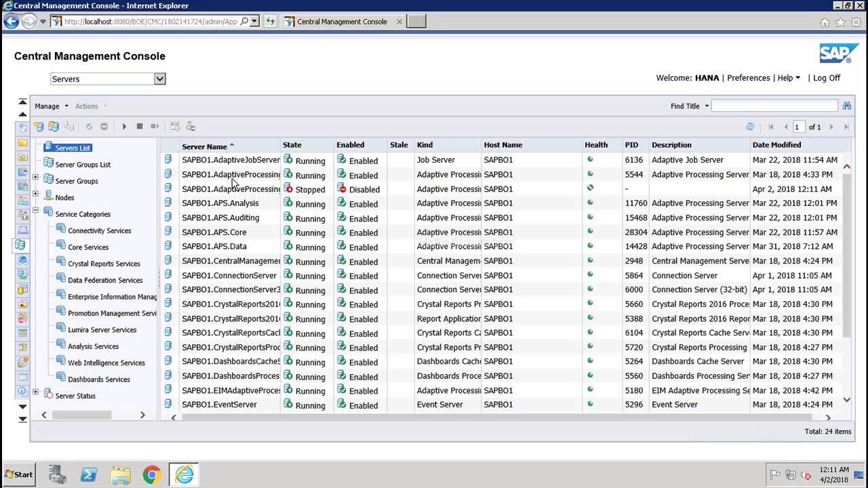Select the highlighted Servers sidebar icon

click(x=20, y=245)
